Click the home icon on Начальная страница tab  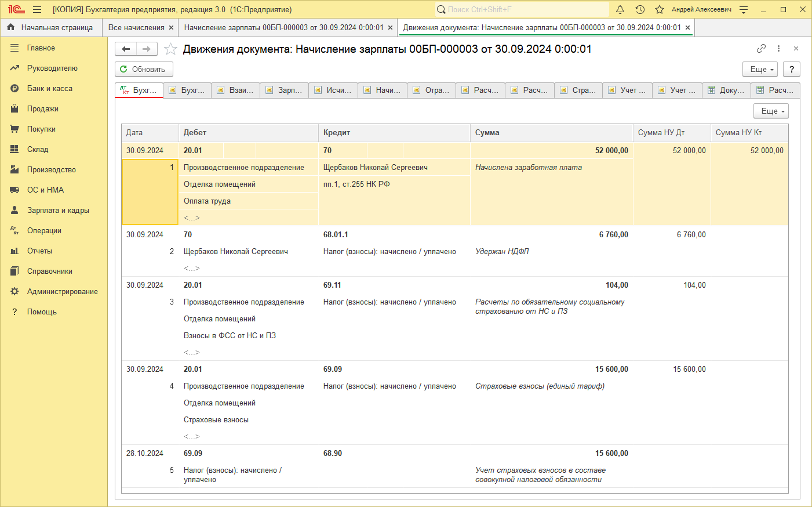coord(10,27)
